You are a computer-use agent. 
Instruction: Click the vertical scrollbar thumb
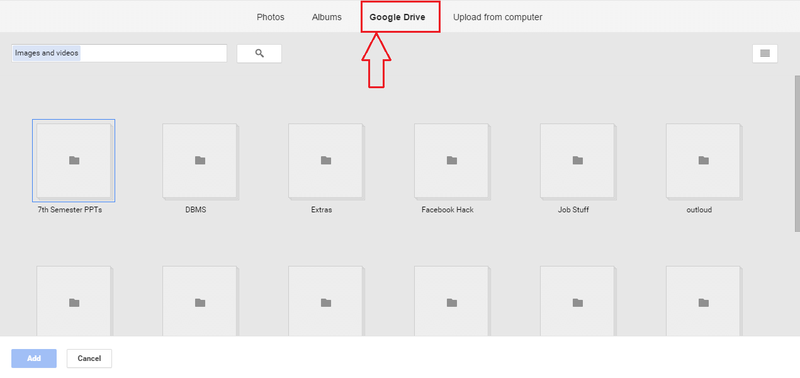(x=797, y=153)
